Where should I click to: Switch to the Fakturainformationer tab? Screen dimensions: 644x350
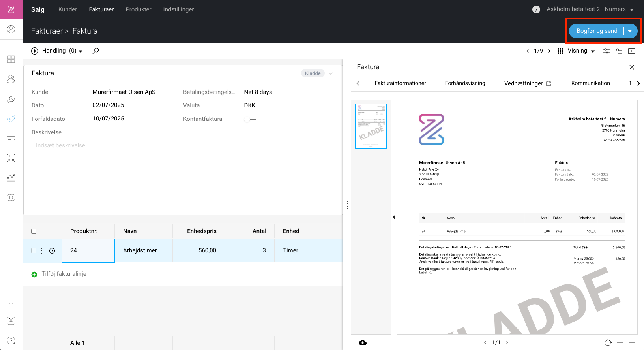coord(400,83)
